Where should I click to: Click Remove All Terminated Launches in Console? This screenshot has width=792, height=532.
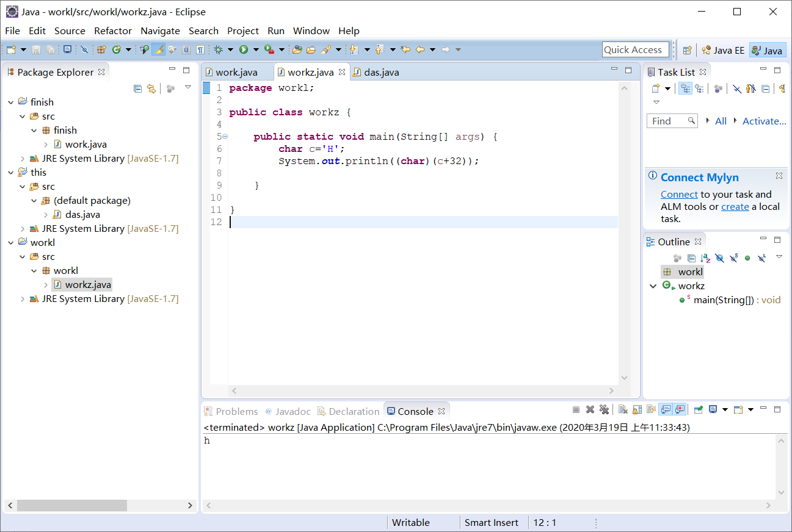(604, 410)
